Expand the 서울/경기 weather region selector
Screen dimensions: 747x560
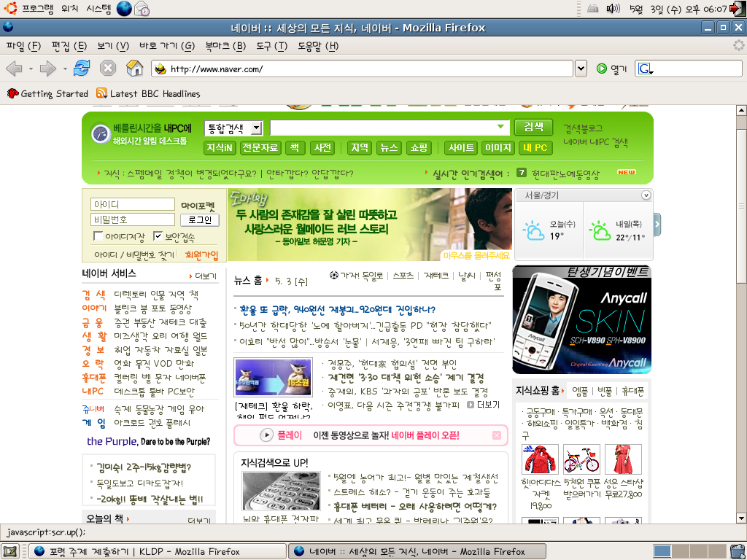click(646, 195)
